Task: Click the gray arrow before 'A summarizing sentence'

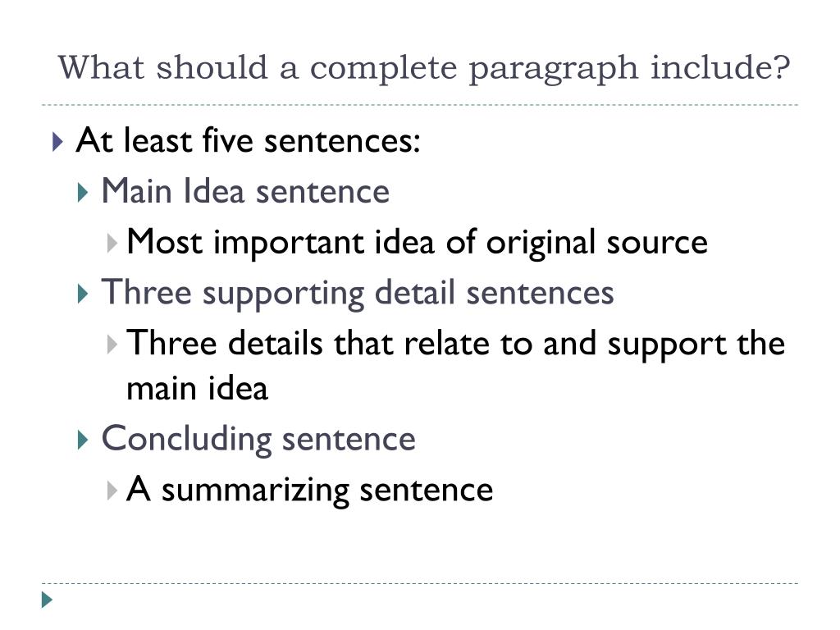Action: 112,491
